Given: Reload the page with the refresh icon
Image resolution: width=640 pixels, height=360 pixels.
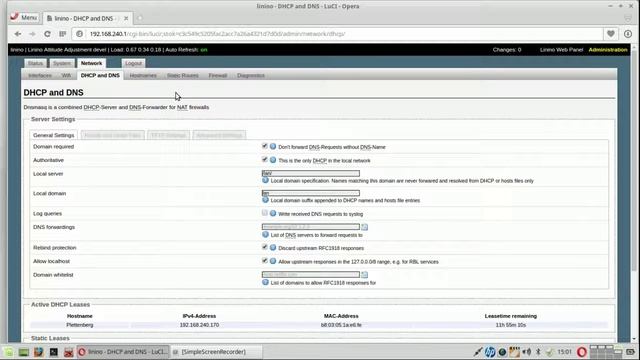Looking at the screenshot, I should tap(47, 34).
